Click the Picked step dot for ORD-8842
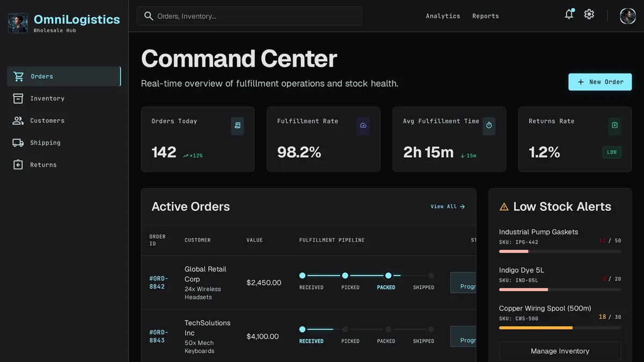Viewport: 644px width, 362px height. [x=345, y=276]
